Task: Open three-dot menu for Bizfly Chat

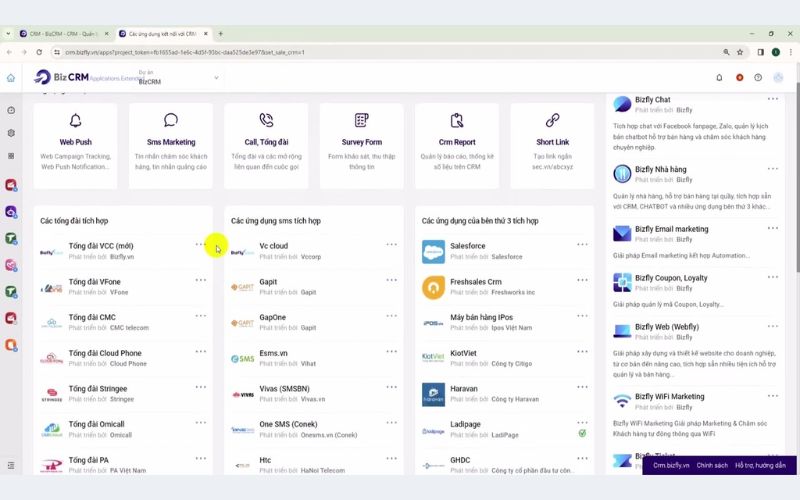Action: tap(773, 99)
